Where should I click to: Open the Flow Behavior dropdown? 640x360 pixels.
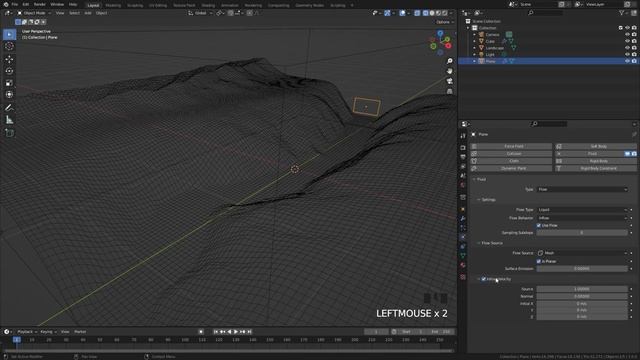[x=582, y=218]
